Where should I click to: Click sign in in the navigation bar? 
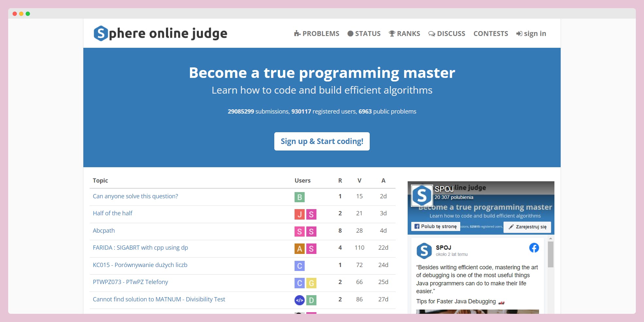click(531, 34)
